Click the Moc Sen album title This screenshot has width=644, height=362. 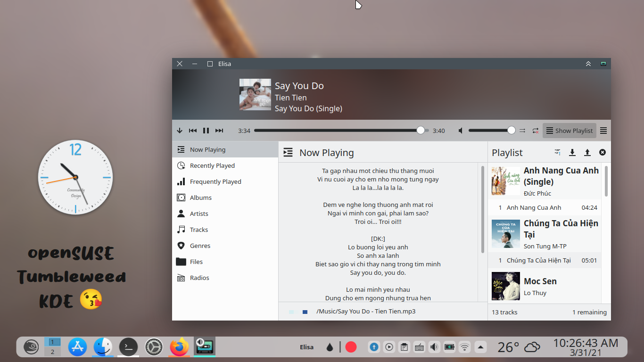[540, 281]
